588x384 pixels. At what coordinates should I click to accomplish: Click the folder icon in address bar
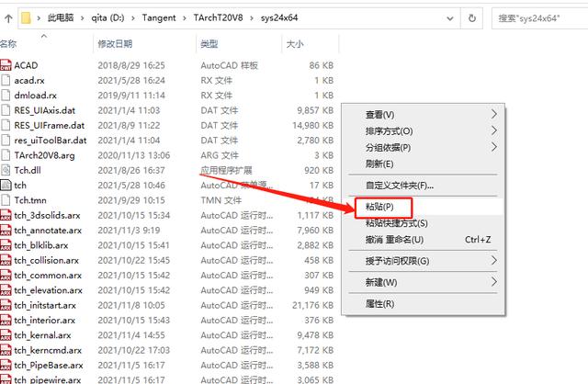pyautogui.click(x=26, y=17)
